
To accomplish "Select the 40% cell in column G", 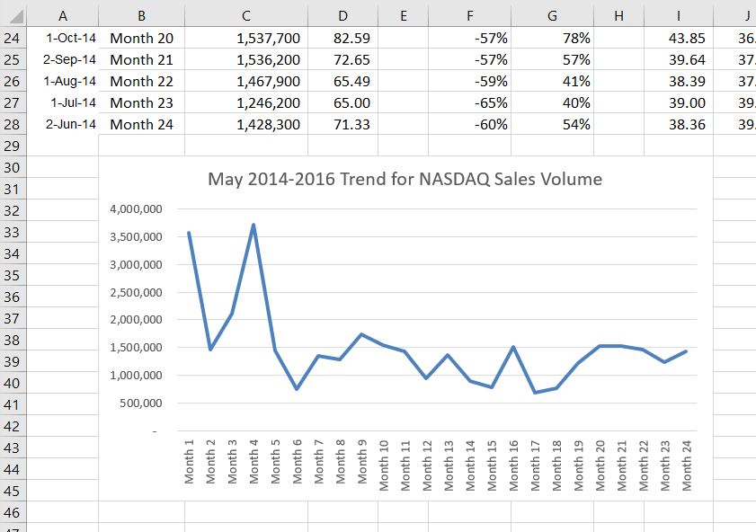I will (x=553, y=102).
